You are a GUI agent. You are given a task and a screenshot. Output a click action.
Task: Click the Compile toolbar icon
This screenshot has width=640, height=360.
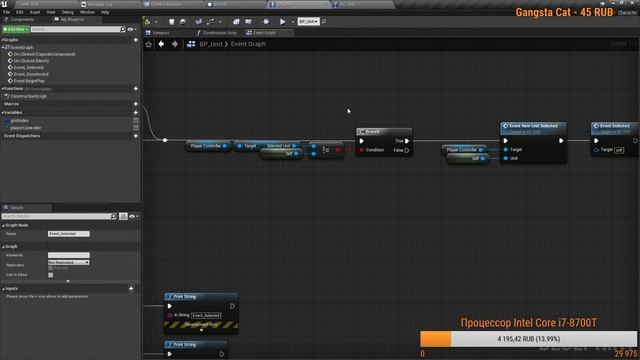(148, 22)
